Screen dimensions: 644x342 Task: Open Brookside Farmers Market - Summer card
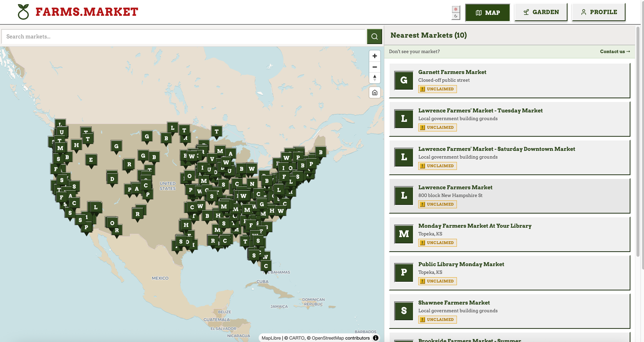pos(510,337)
